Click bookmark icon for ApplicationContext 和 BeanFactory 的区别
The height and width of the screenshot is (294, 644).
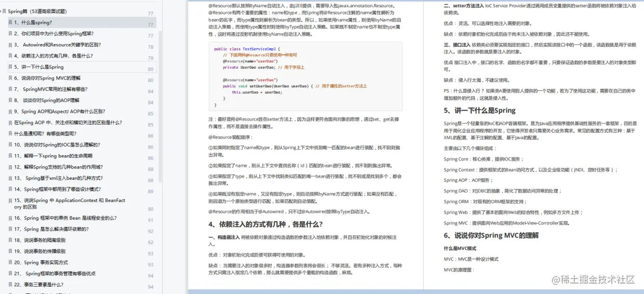pyautogui.click(x=10, y=201)
